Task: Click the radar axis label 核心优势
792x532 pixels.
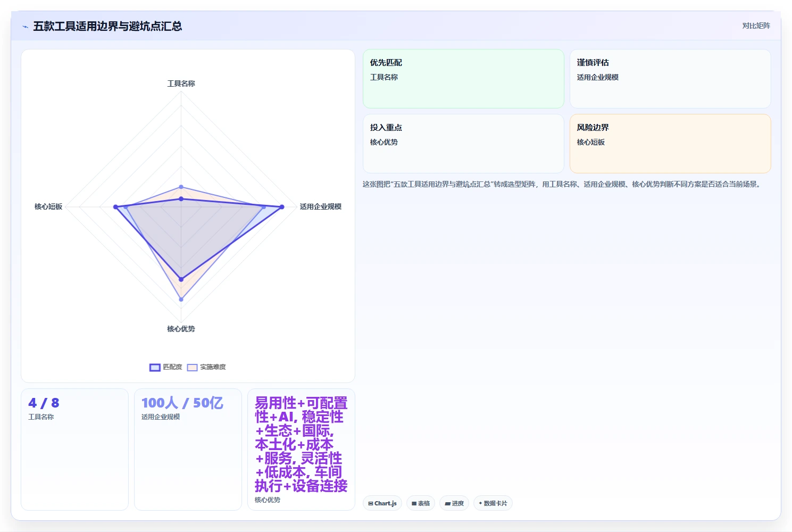Action: click(181, 329)
